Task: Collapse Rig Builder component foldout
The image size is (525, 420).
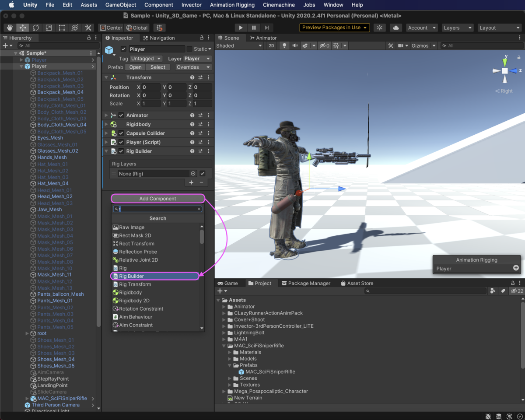Action: (106, 151)
